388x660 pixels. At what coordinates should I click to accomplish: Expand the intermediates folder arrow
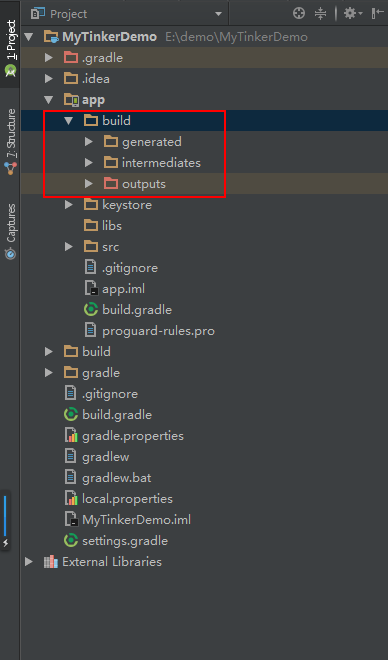pos(88,163)
